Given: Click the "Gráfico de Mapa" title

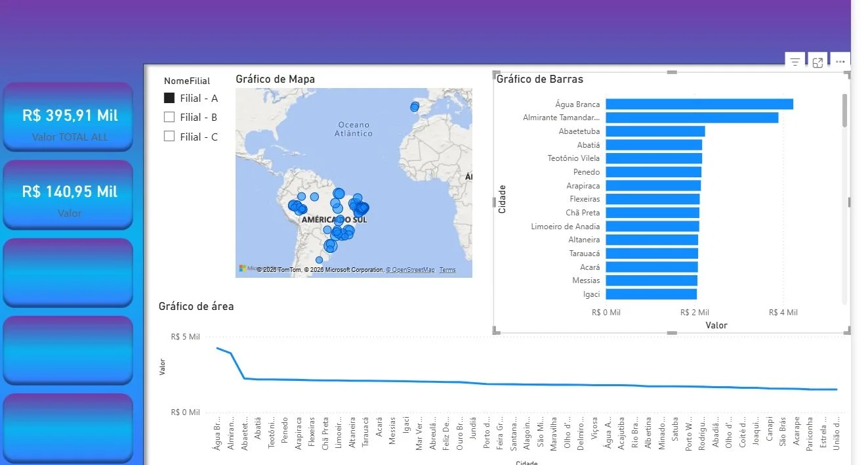Looking at the screenshot, I should [276, 79].
